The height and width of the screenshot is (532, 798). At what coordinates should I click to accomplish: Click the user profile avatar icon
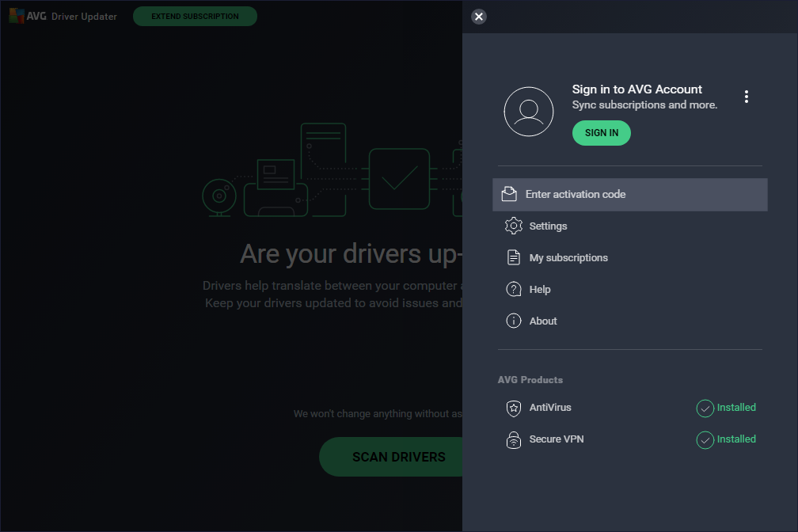point(528,112)
